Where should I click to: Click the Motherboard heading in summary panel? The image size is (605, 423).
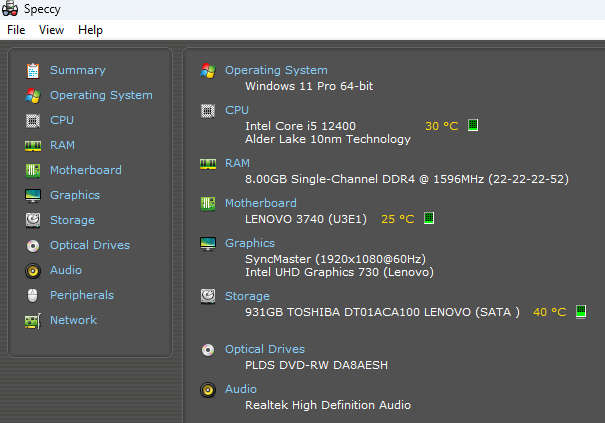pyautogui.click(x=261, y=203)
